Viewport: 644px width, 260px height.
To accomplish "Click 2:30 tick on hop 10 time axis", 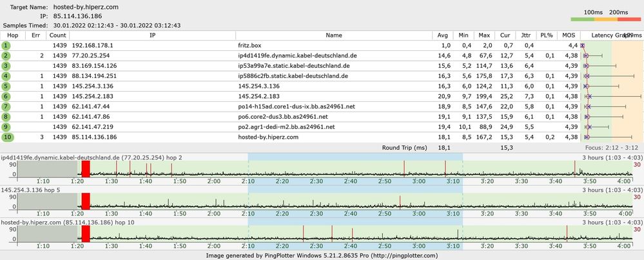I will [x=316, y=246].
